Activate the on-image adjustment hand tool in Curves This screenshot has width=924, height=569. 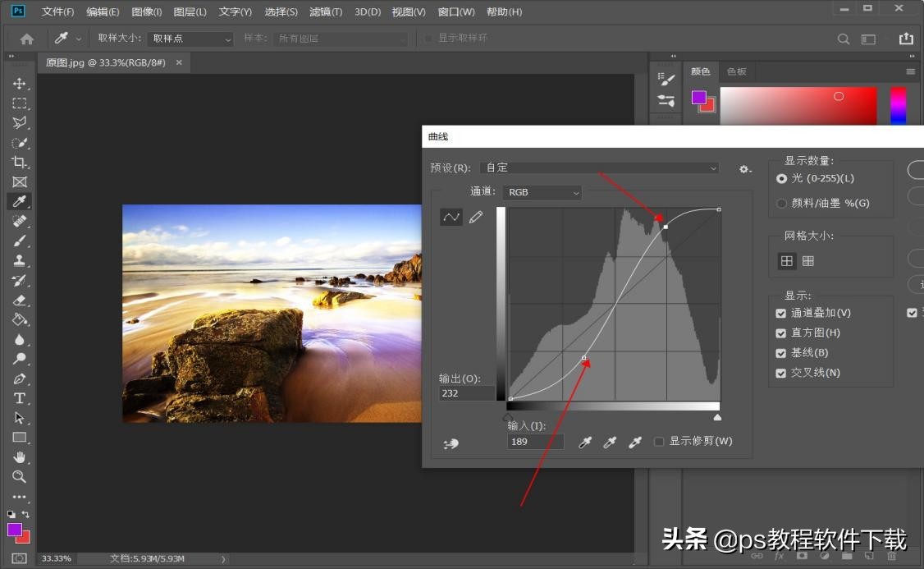point(451,443)
